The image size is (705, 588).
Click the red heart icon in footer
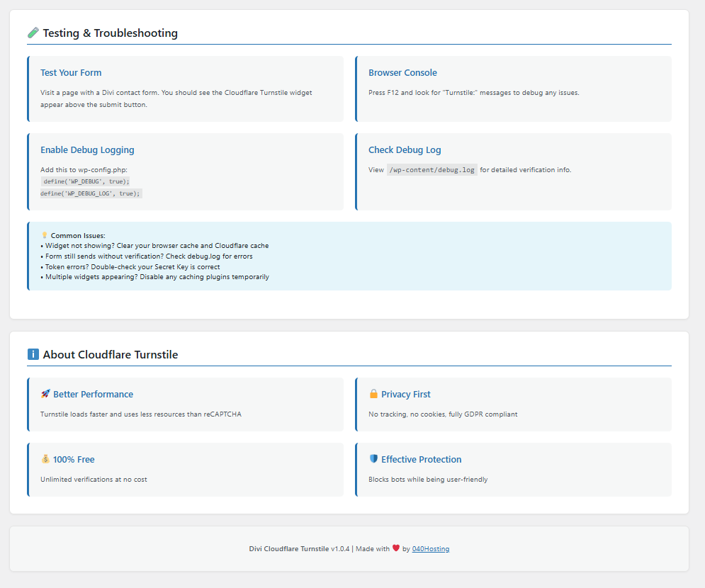tap(396, 548)
